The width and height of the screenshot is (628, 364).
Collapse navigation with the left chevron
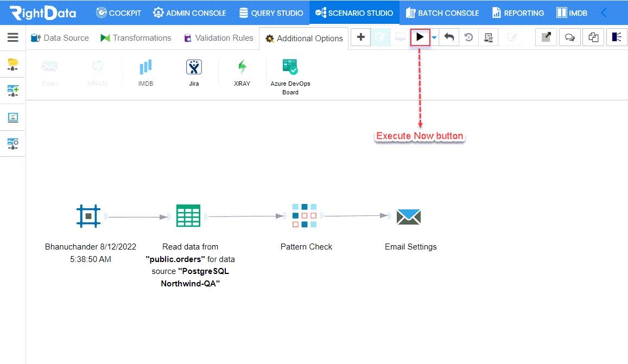604,12
